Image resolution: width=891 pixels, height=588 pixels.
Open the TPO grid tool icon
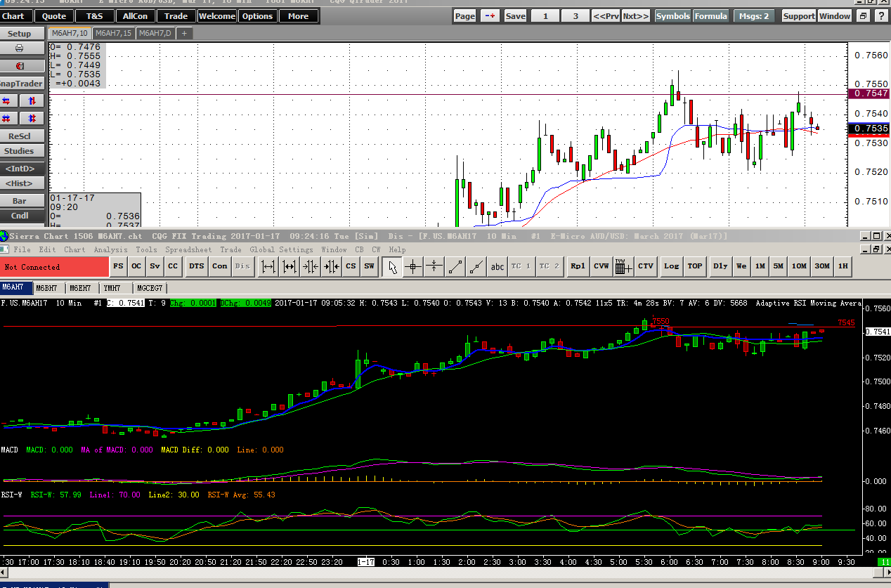[x=623, y=266]
